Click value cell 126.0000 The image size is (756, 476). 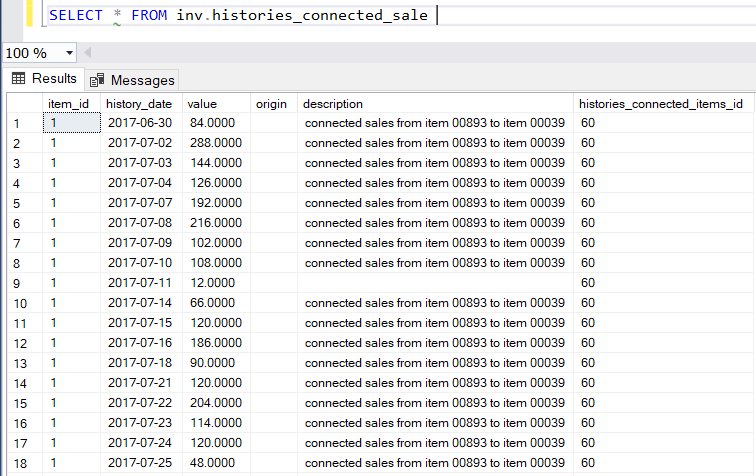point(216,183)
